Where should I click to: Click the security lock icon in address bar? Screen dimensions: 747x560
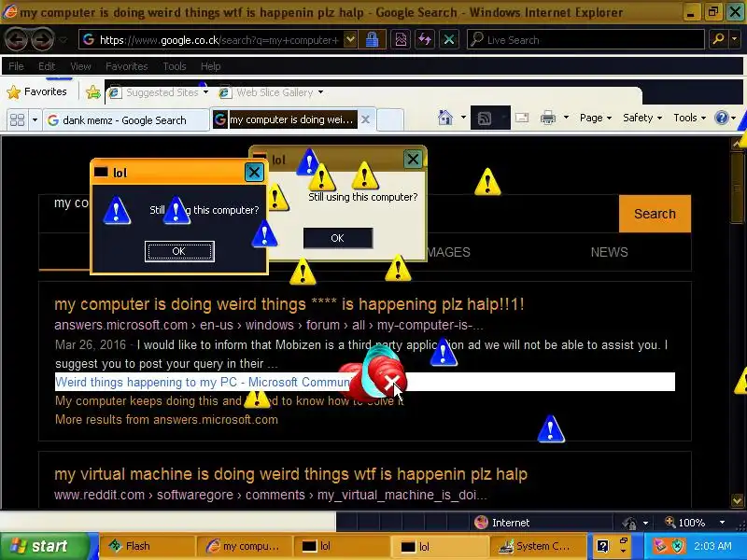coord(372,39)
